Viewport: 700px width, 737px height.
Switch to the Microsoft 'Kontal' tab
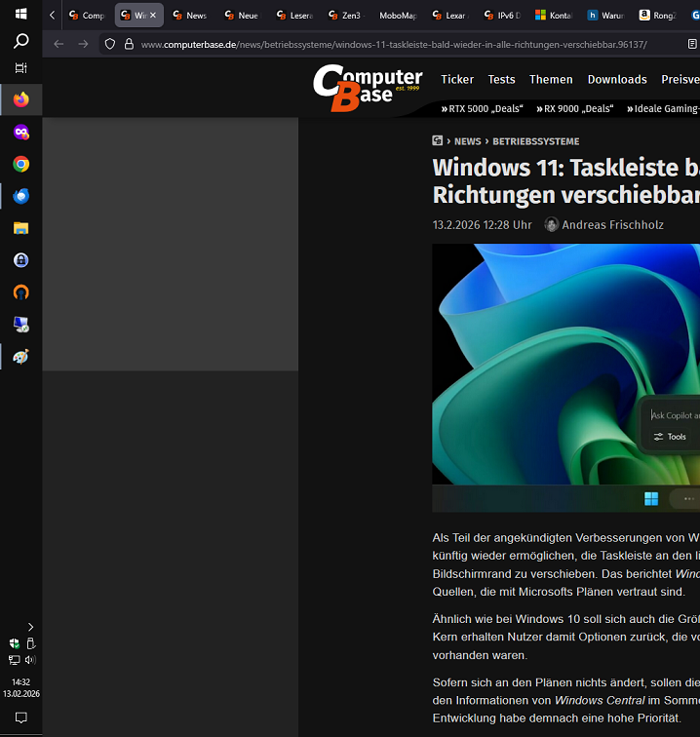[554, 16]
